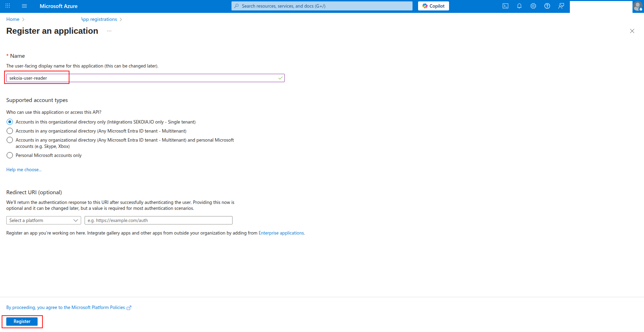This screenshot has height=332, width=644.
Task: Open the Azure app launcher grid
Action: 7,6
